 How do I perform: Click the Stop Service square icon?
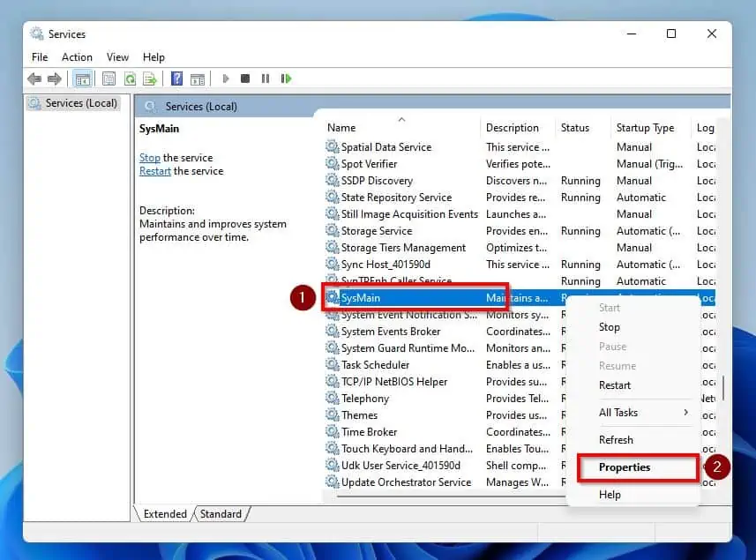(x=245, y=78)
